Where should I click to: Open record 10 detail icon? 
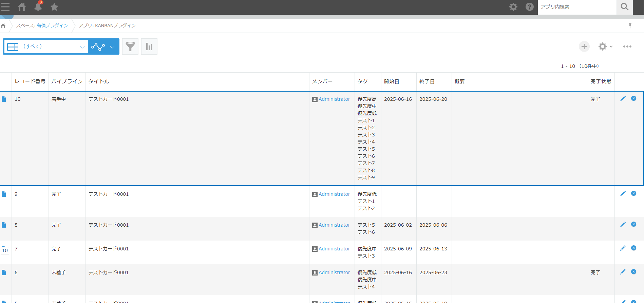tap(4, 99)
